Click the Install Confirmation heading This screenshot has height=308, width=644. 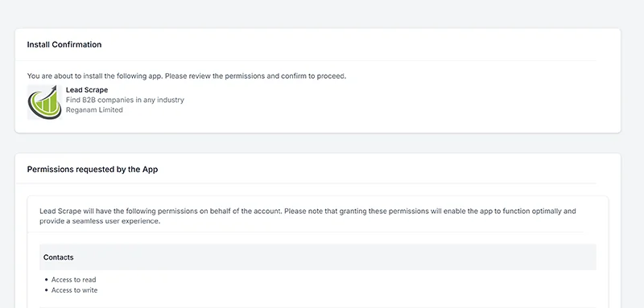(64, 44)
